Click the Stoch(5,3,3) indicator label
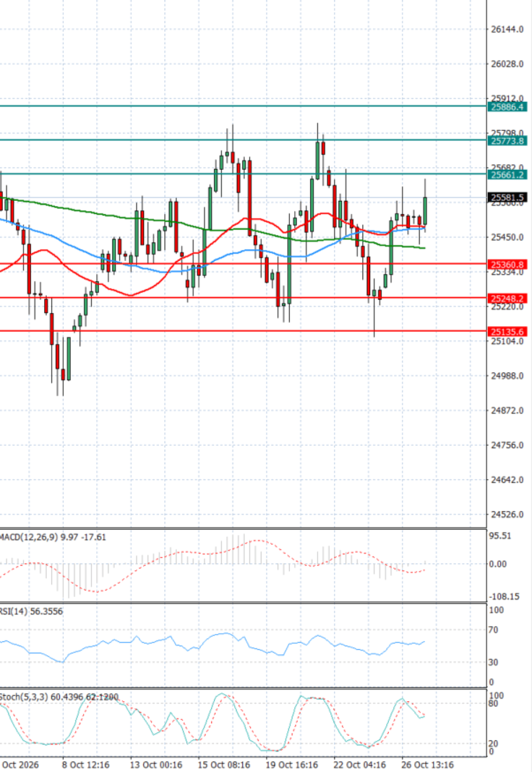The image size is (532, 772). coord(59,697)
